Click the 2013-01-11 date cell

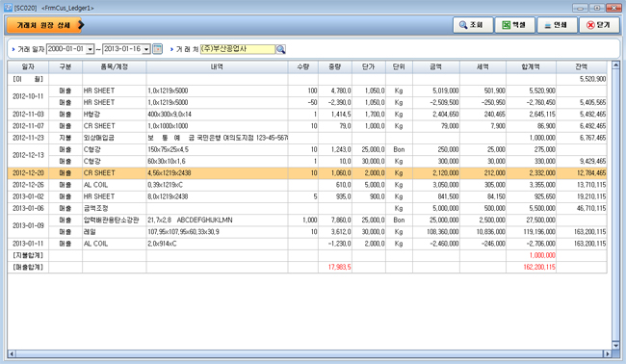coord(28,244)
